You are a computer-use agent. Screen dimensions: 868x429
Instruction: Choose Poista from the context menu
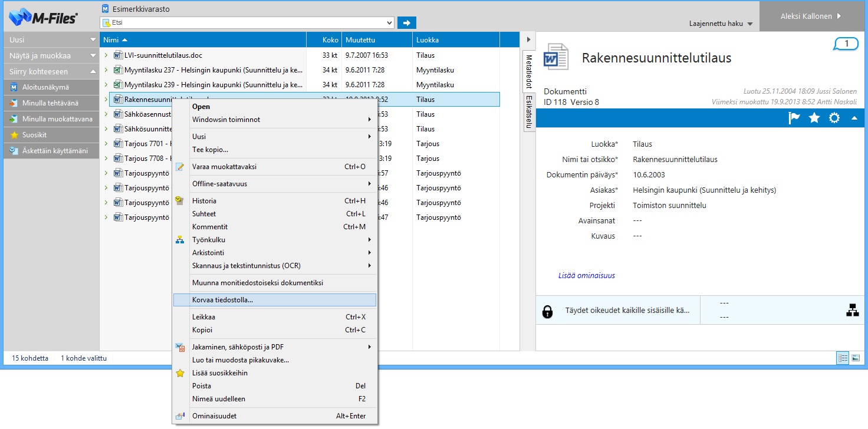pyautogui.click(x=275, y=386)
